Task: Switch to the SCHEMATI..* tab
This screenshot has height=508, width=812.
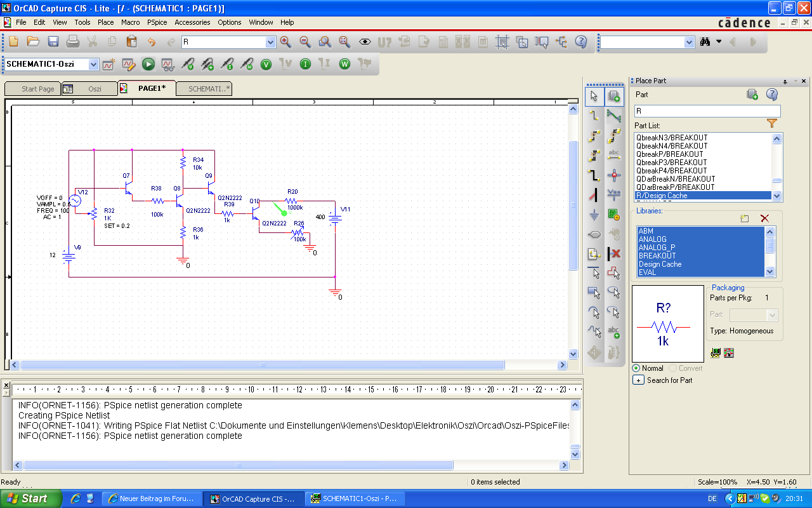Action: (x=204, y=89)
